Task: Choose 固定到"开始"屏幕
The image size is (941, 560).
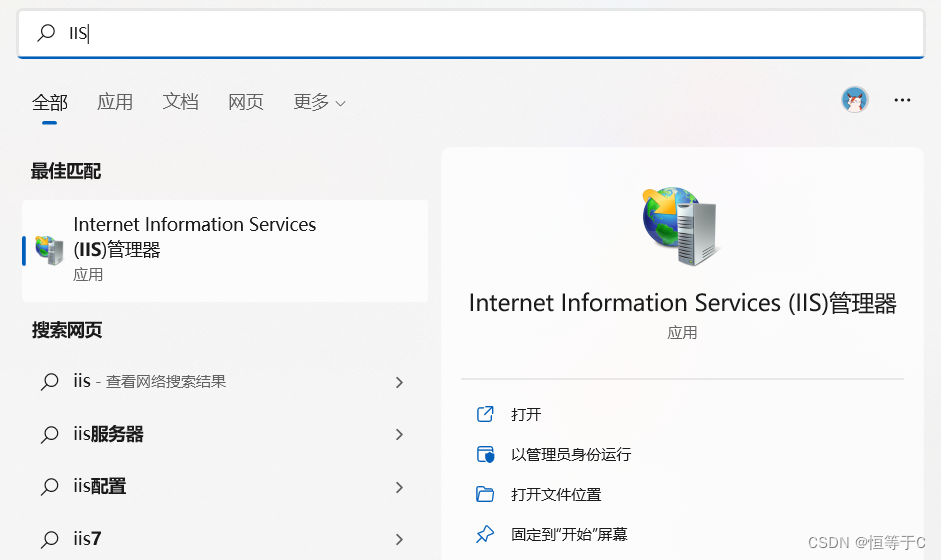Action: click(x=569, y=534)
